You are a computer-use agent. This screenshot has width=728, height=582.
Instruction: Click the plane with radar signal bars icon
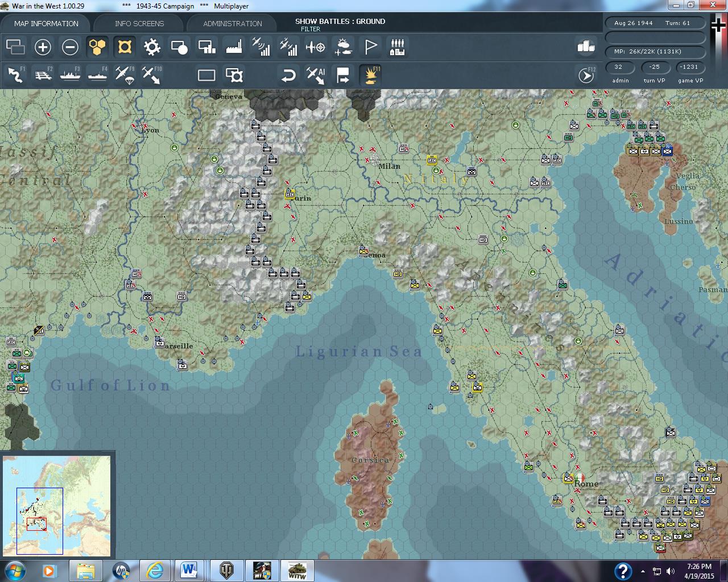coord(261,47)
